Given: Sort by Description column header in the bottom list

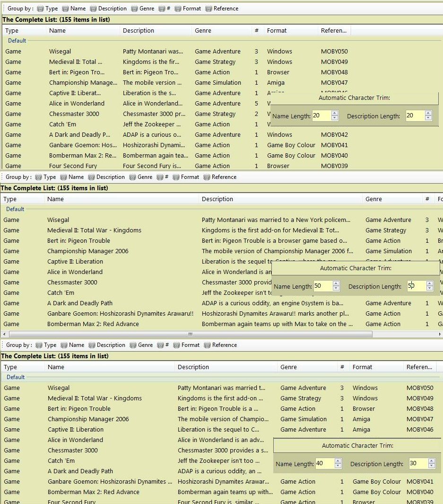Looking at the screenshot, I should [x=193, y=367].
